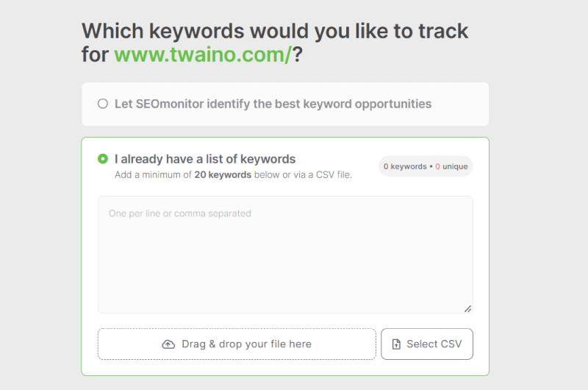
Task: Click the bold 20 keywords text
Action: tap(223, 175)
